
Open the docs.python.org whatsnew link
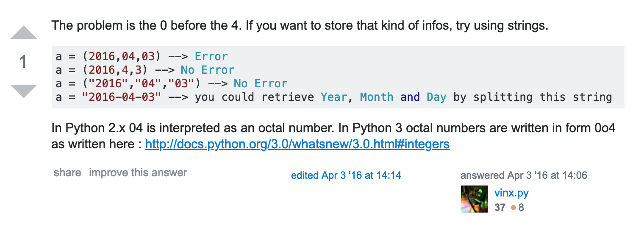coord(297,144)
